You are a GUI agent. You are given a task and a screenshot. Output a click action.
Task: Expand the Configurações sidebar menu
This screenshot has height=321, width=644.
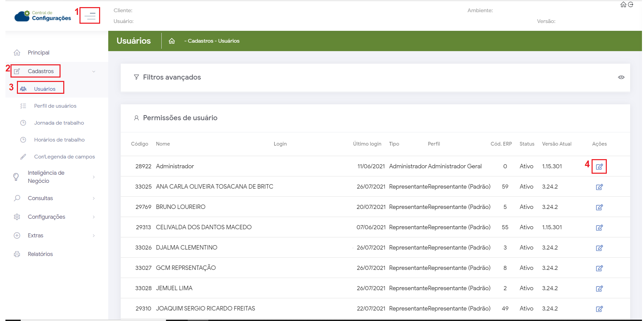(94, 217)
